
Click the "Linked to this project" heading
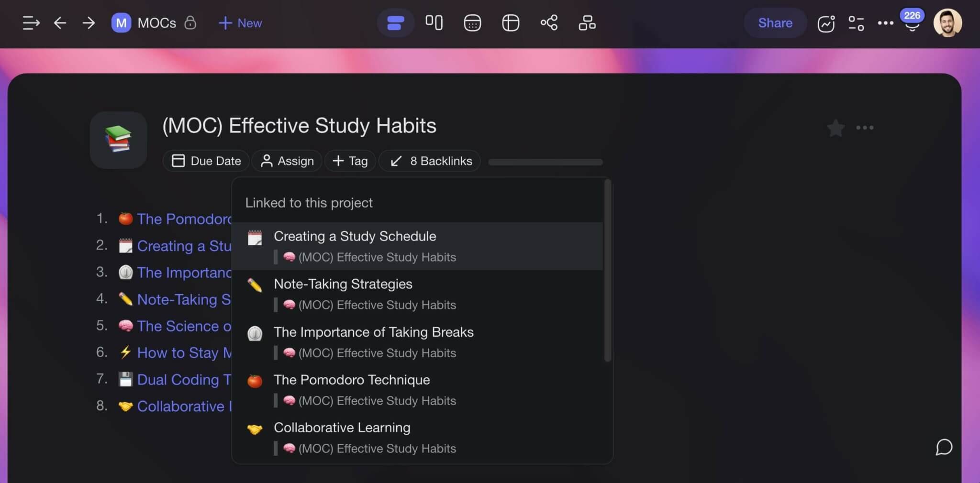[309, 203]
